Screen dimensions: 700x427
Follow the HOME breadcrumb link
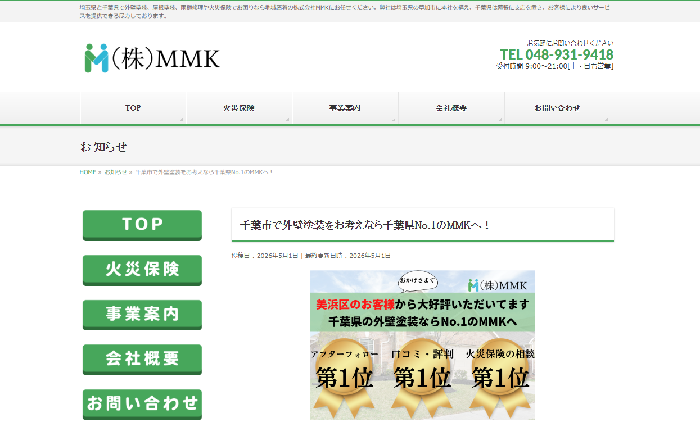[88, 172]
